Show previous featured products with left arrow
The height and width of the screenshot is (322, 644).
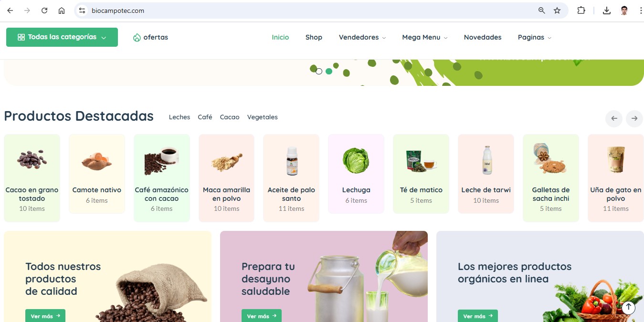pos(614,118)
